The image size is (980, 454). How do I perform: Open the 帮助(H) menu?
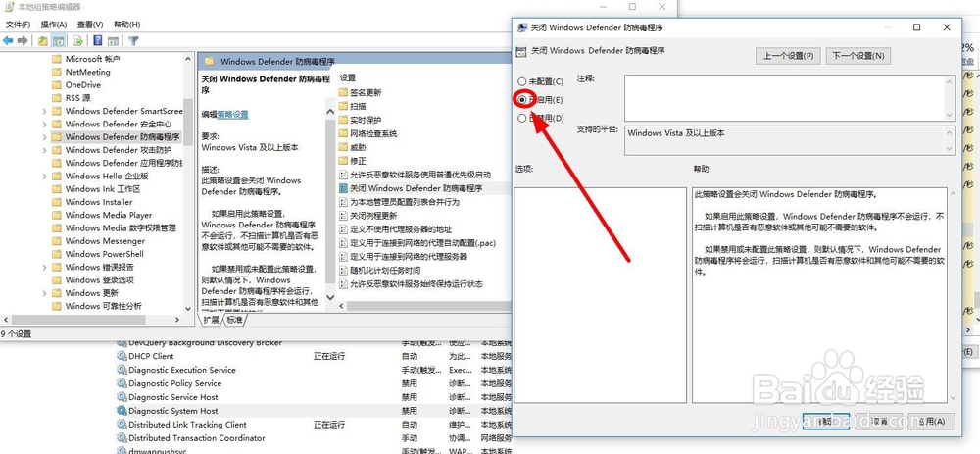126,25
